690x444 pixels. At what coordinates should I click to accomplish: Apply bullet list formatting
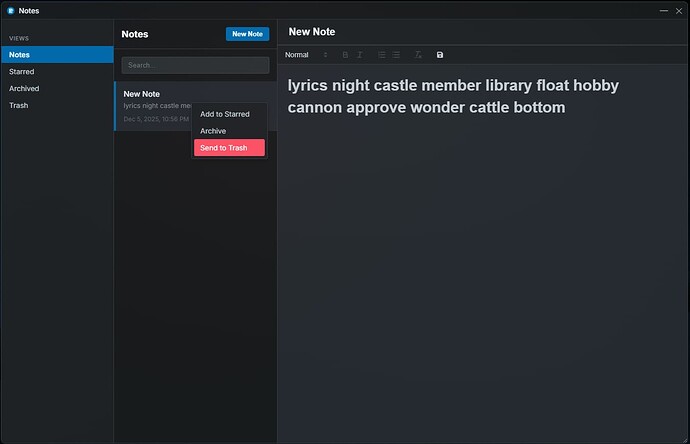(x=396, y=55)
